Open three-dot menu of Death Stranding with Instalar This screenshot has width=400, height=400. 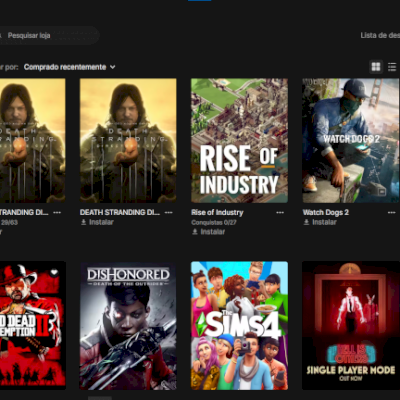[169, 212]
